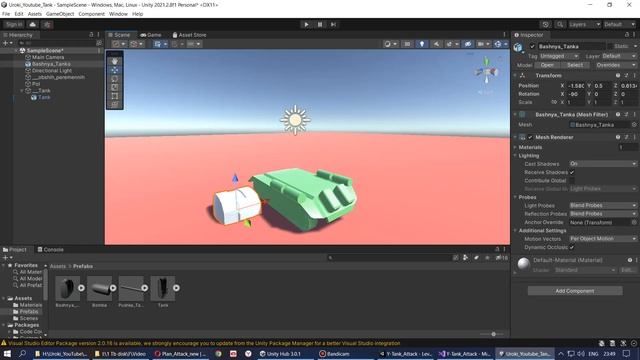Toggle scene lighting bulb icon
Image resolution: width=640 pixels, height=360 pixels.
point(422,44)
